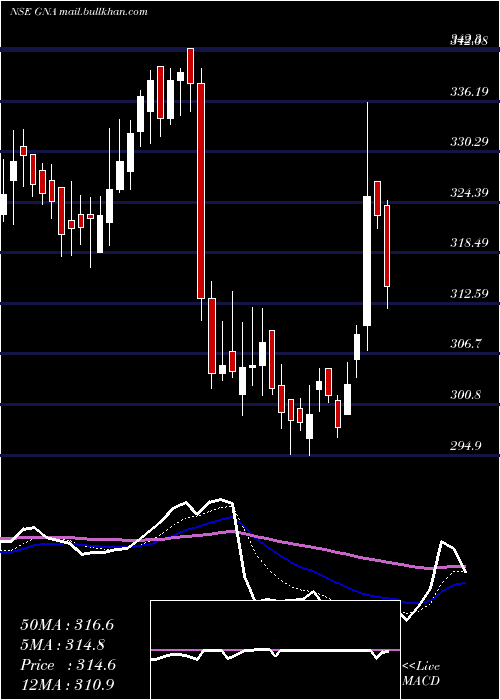
Task: Select the 294.9 price level label
Action: (466, 446)
